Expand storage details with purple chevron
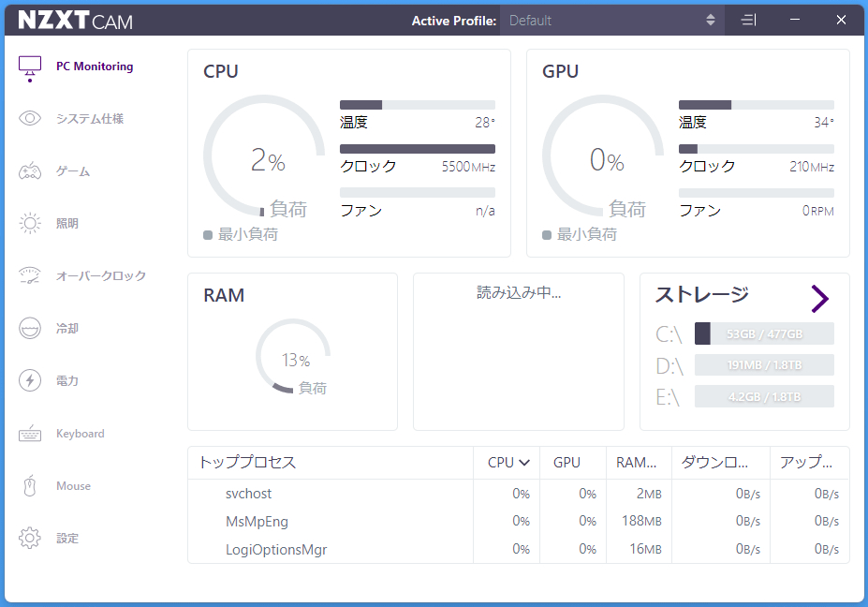The height and width of the screenshot is (607, 868). coord(819,299)
